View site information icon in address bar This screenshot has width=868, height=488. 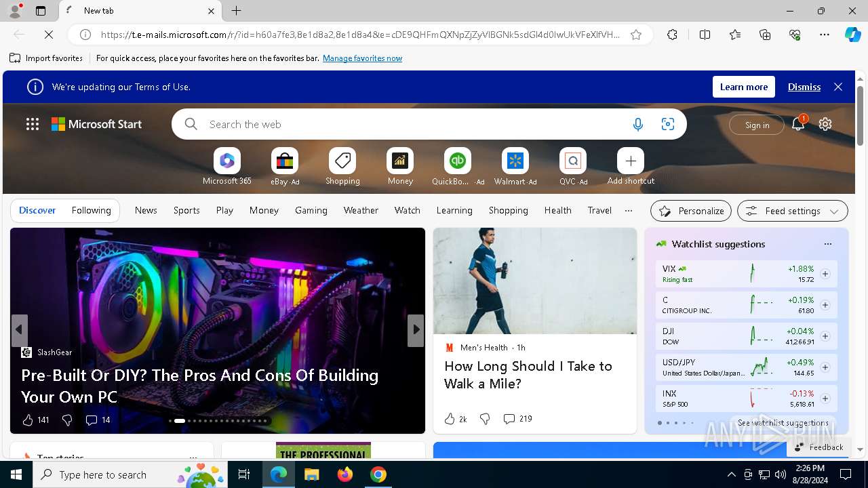point(85,35)
